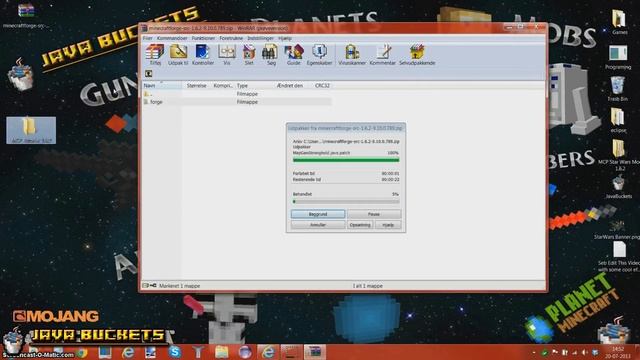
Task: Open the Guide (wizard) toolbar icon
Action: 293,55
